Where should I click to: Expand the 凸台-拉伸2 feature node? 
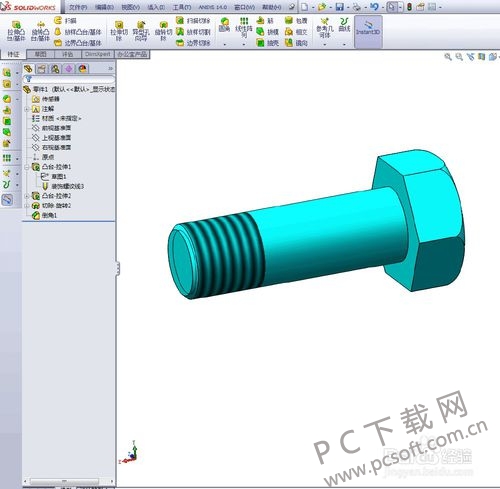(27, 196)
